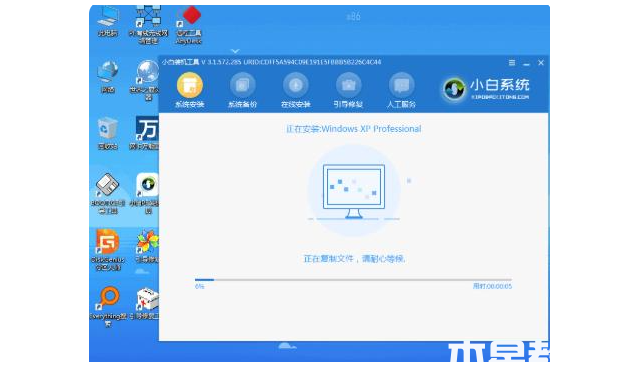Open the 引导修复 boot repair tab

pos(348,91)
